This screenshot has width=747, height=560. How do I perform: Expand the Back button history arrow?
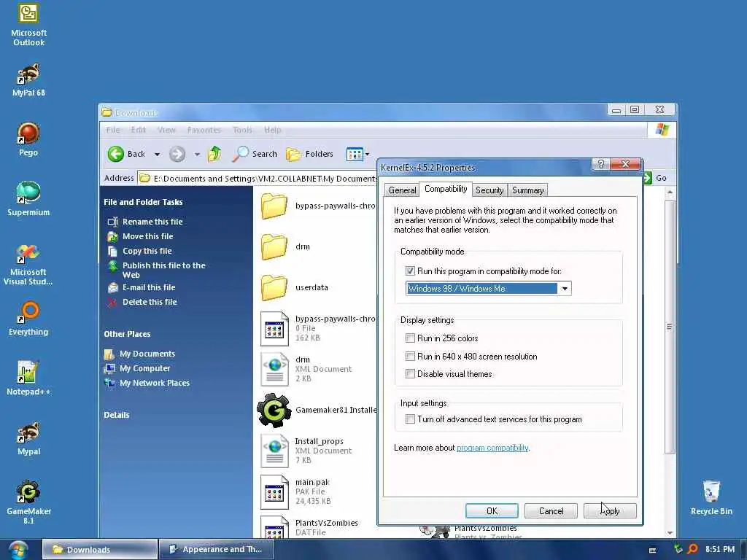pyautogui.click(x=158, y=155)
